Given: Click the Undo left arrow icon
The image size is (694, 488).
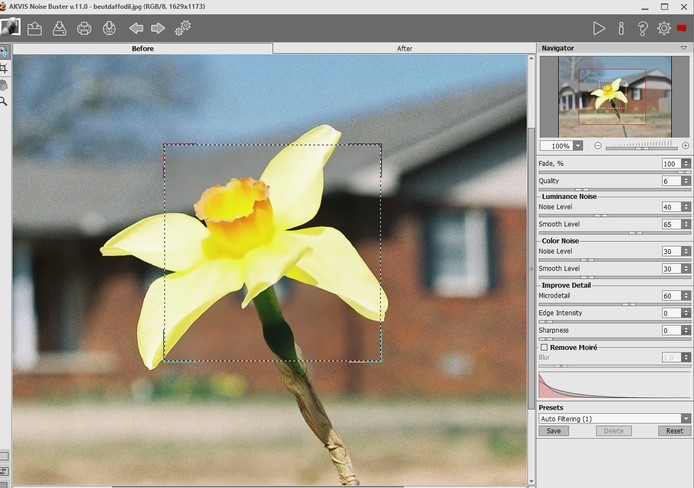Looking at the screenshot, I should point(136,28).
